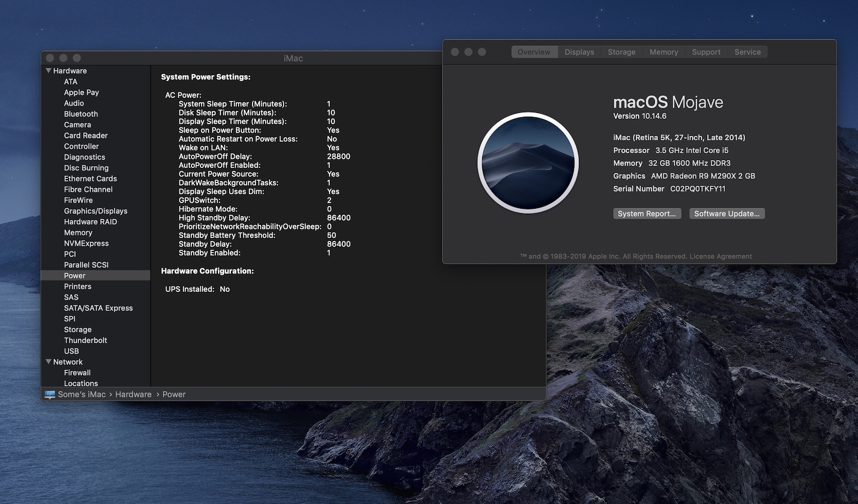This screenshot has width=858, height=504.
Task: Click the Serial Number value C02PQ0TKFY11
Action: coord(698,189)
